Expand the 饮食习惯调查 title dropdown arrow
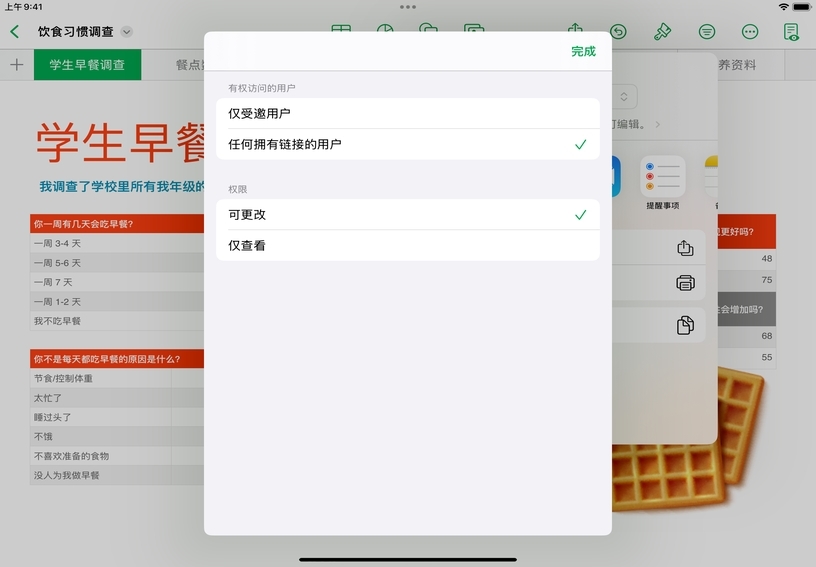The width and height of the screenshot is (816, 567). tap(127, 32)
